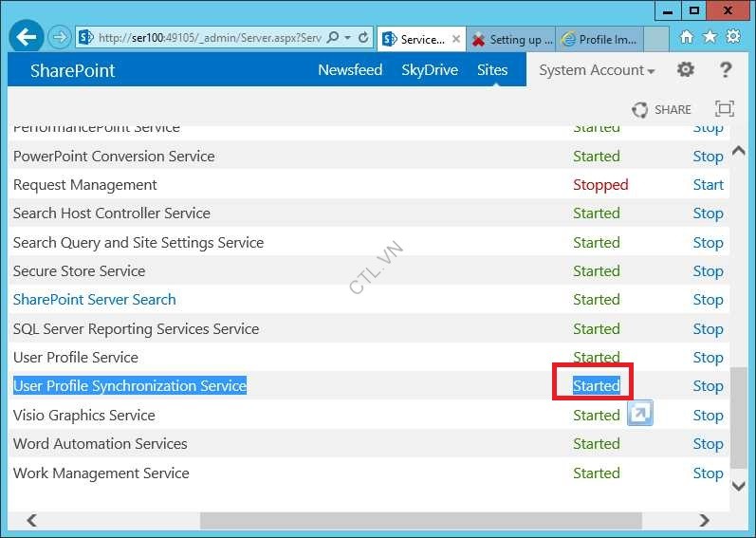Image resolution: width=756 pixels, height=538 pixels.
Task: Switch to the Profile Im... browser tab
Action: (x=599, y=40)
